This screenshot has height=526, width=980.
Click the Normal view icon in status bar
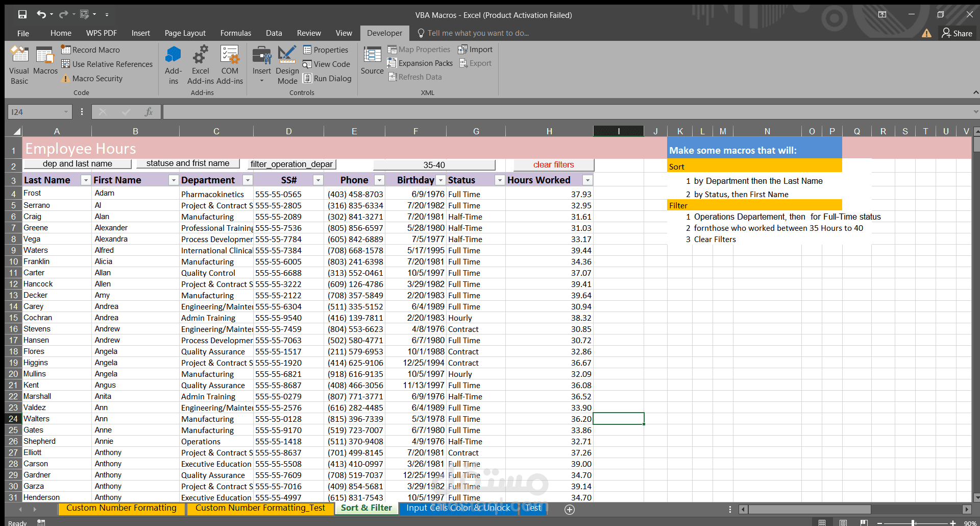[822, 522]
